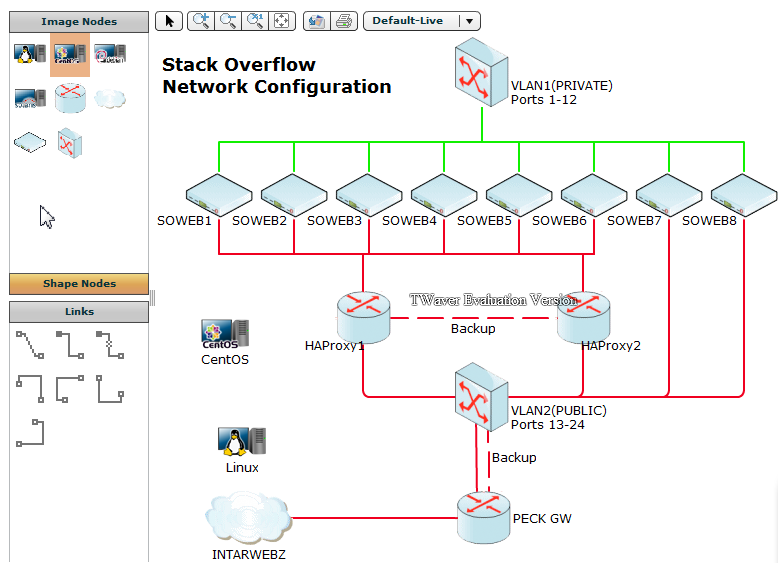Select the SOWEB3 server node

point(369,195)
